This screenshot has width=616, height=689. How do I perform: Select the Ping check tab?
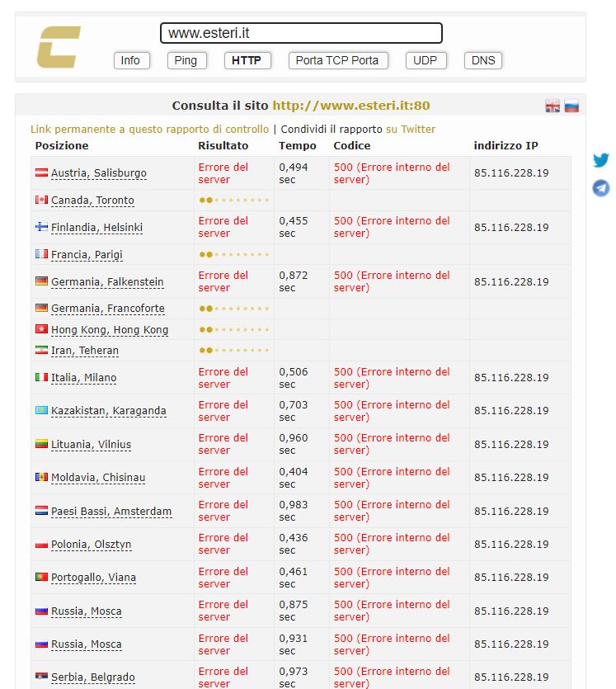186,60
